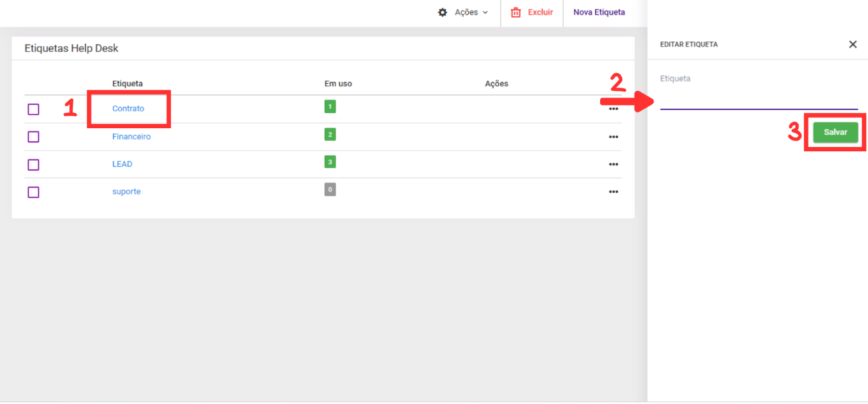Viewport: 868px width, 404px height.
Task: Tick the checkbox for Contrato
Action: (34, 109)
